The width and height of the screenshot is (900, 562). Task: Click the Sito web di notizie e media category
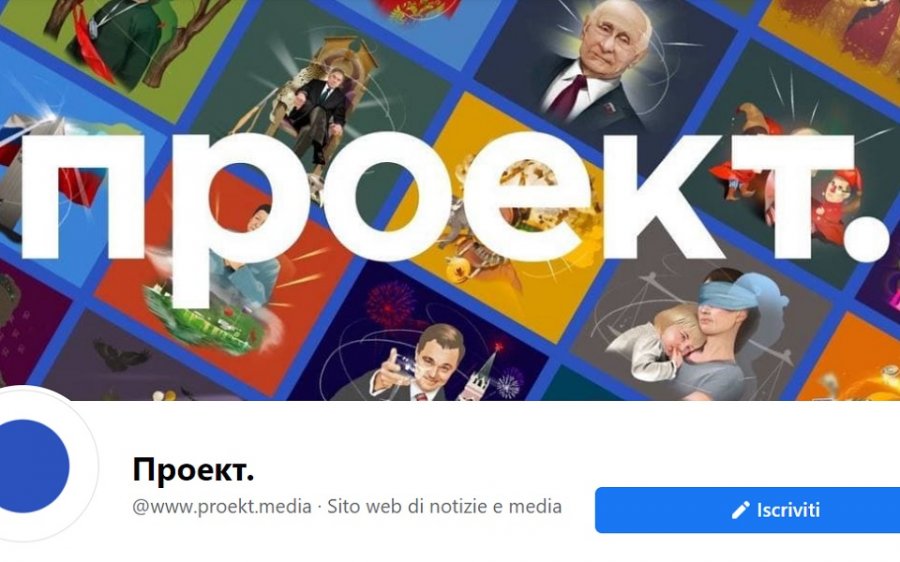pos(444,506)
